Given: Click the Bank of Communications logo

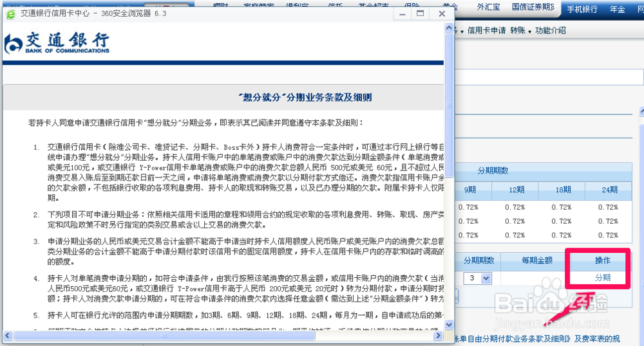Looking at the screenshot, I should tap(57, 43).
